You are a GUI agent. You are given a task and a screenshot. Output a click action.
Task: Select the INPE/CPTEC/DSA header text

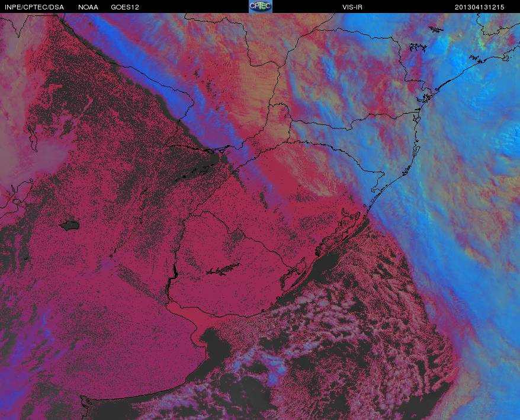pos(34,7)
